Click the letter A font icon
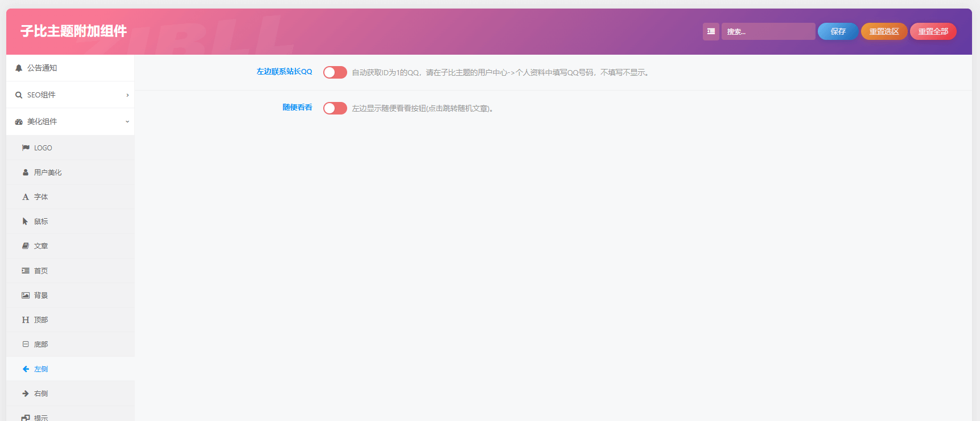The height and width of the screenshot is (421, 980). click(x=26, y=197)
